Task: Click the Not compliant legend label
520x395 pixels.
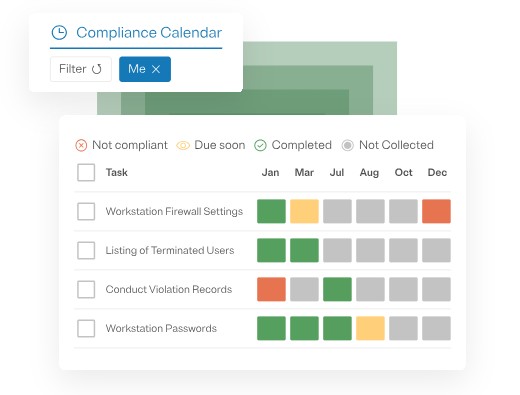Action: (130, 145)
